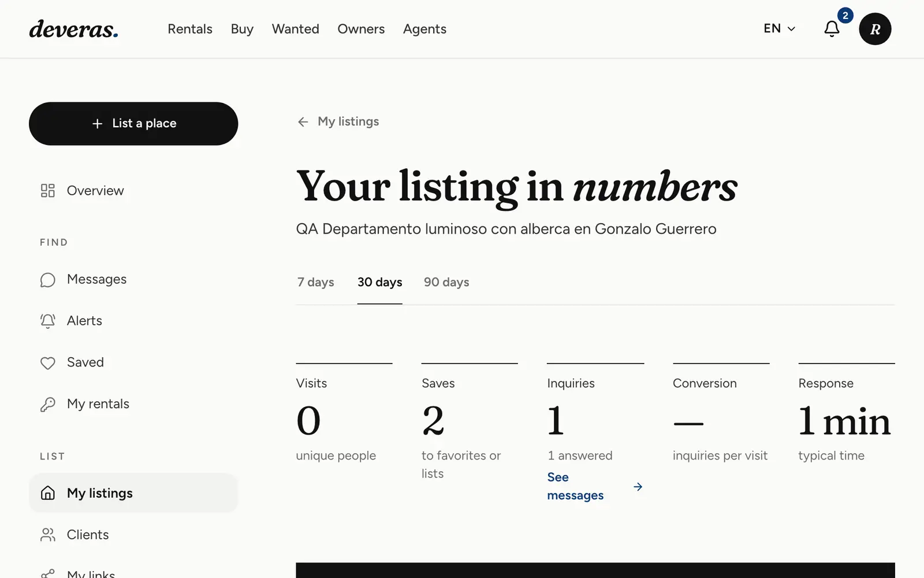This screenshot has width=924, height=578.
Task: Open Messages in the sidebar
Action: [x=133, y=280]
